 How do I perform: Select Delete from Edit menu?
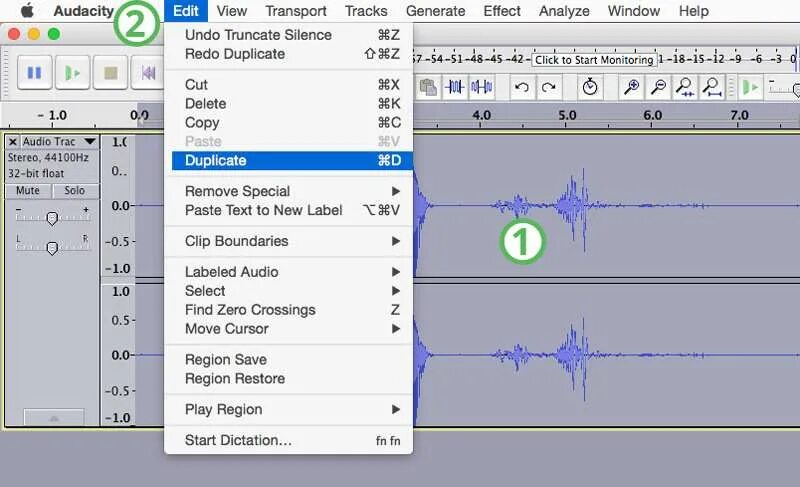click(x=289, y=104)
